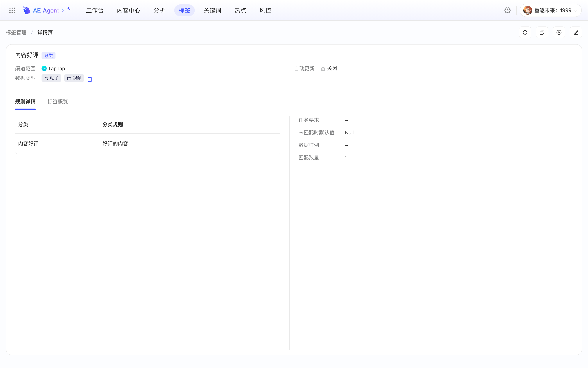The width and height of the screenshot is (588, 368).
Task: Click the 内容好评 page title
Action: (27, 55)
